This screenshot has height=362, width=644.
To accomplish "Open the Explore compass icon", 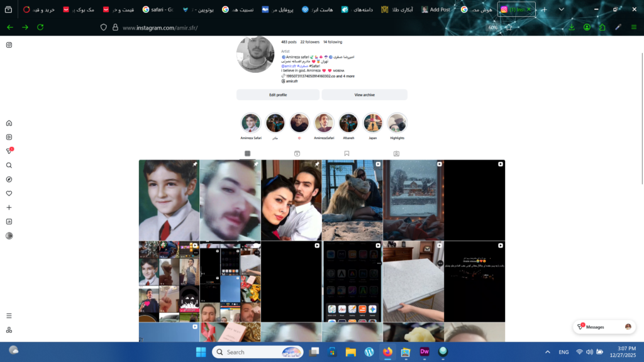I will pyautogui.click(x=9, y=179).
